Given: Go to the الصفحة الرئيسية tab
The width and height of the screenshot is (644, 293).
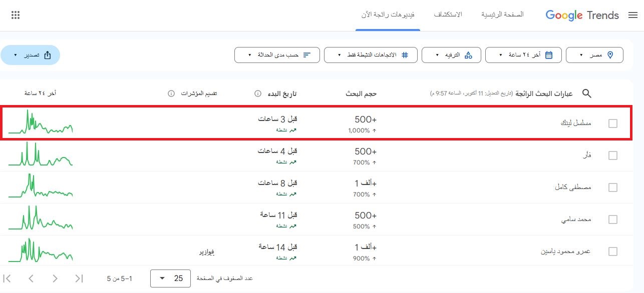Looking at the screenshot, I should tap(502, 14).
